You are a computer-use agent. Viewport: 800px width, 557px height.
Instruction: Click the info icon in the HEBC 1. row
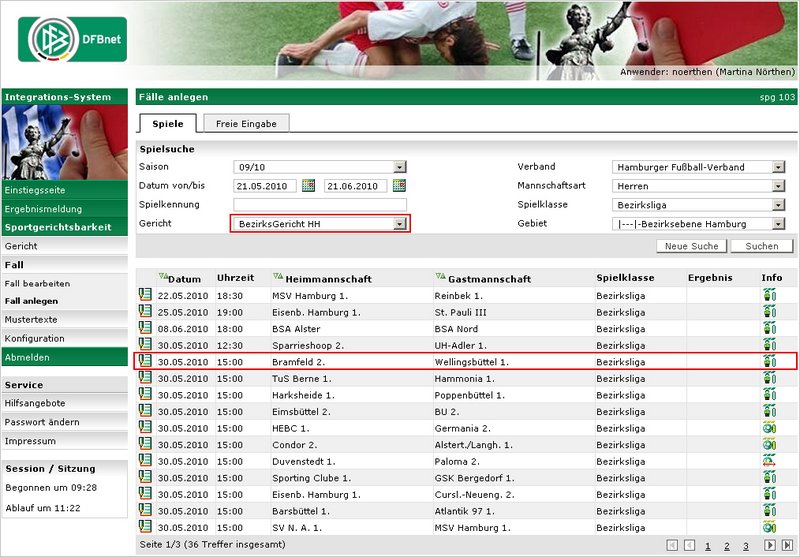769,428
